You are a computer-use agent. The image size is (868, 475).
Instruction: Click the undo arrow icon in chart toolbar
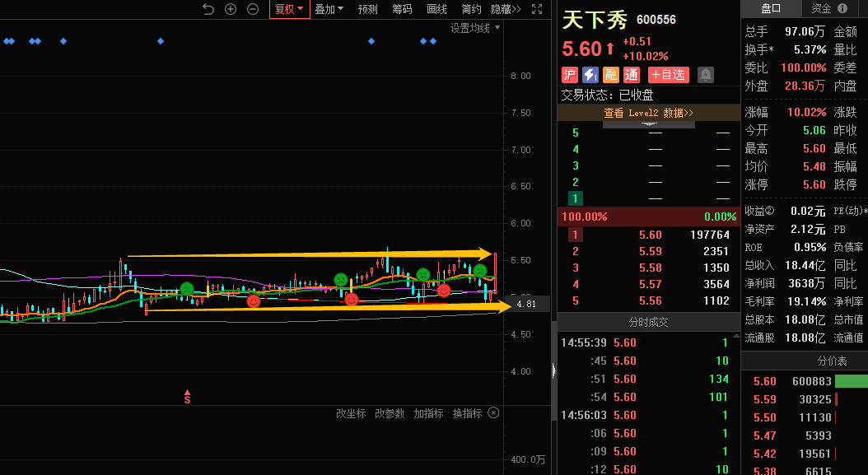tap(208, 9)
